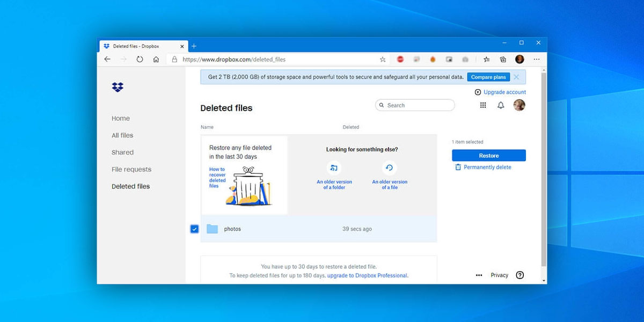644x322 pixels.
Task: Click upgrade to Dropbox Professional link
Action: click(x=367, y=275)
